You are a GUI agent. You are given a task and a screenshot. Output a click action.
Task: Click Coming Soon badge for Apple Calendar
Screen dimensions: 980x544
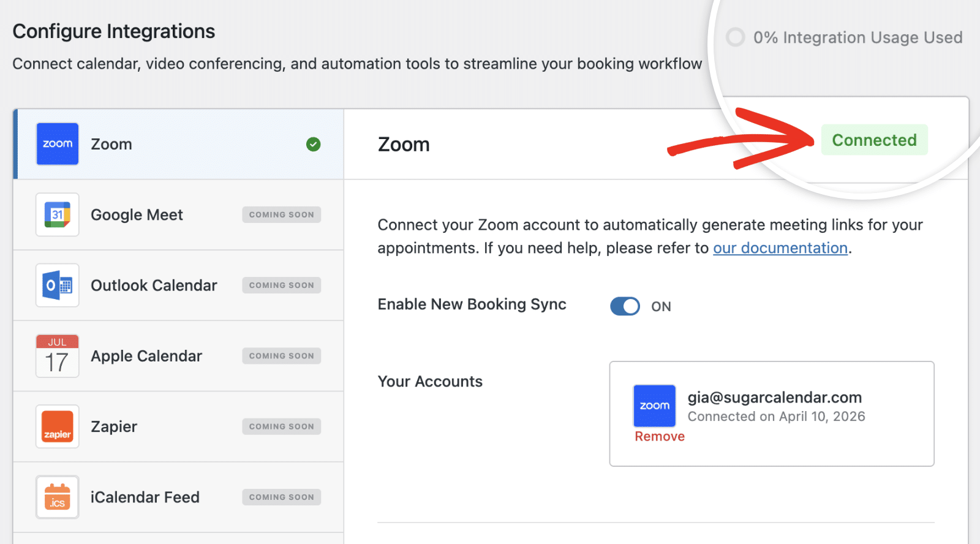click(x=282, y=356)
